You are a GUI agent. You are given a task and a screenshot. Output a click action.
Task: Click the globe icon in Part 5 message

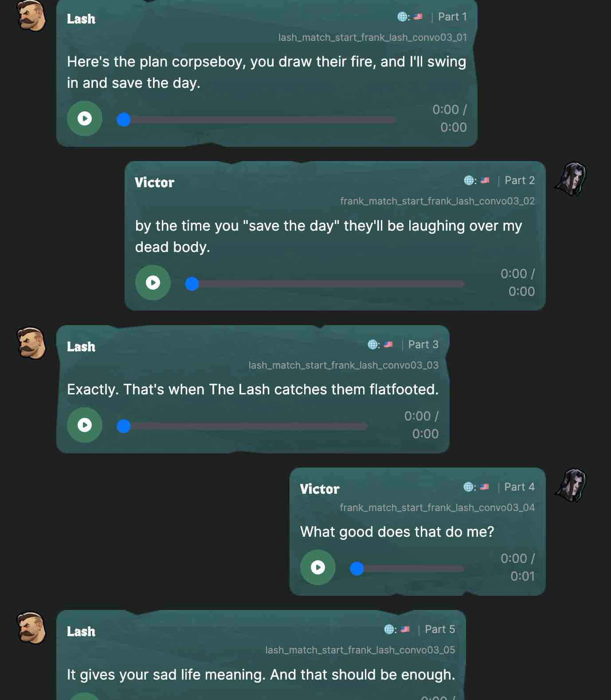(x=389, y=629)
